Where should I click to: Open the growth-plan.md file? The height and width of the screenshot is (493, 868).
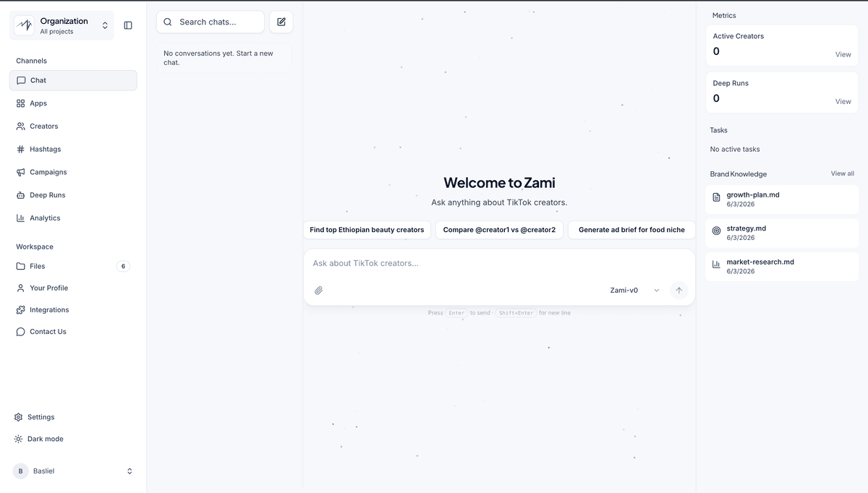pyautogui.click(x=782, y=200)
